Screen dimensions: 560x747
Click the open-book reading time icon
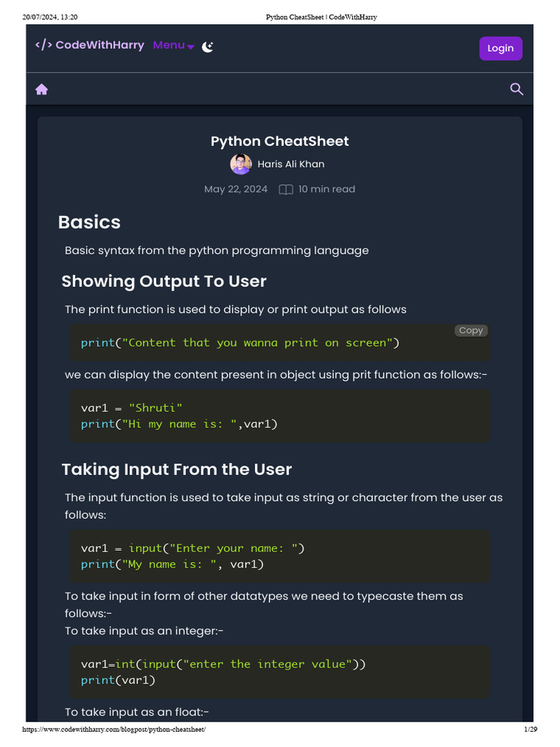(x=286, y=190)
